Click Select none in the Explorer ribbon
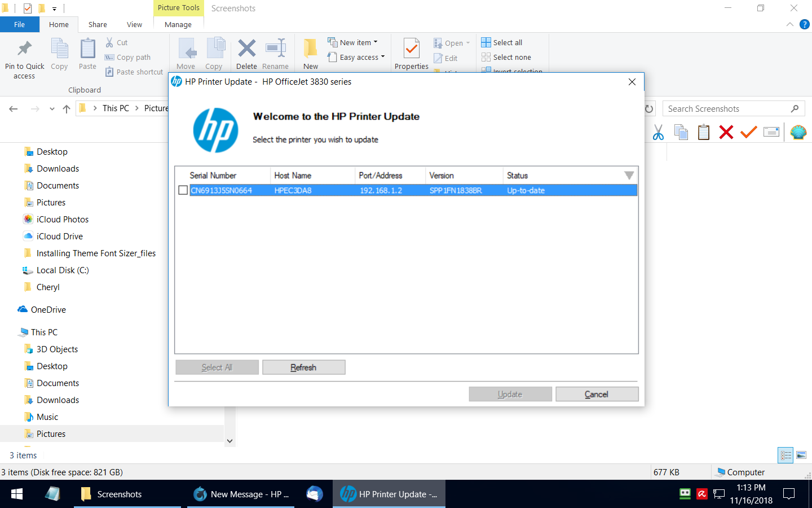The image size is (812, 508). pyautogui.click(x=506, y=57)
